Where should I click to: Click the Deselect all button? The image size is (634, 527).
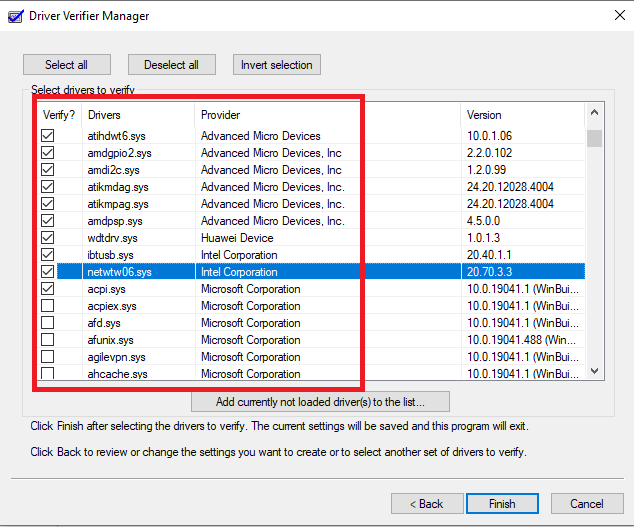[171, 65]
